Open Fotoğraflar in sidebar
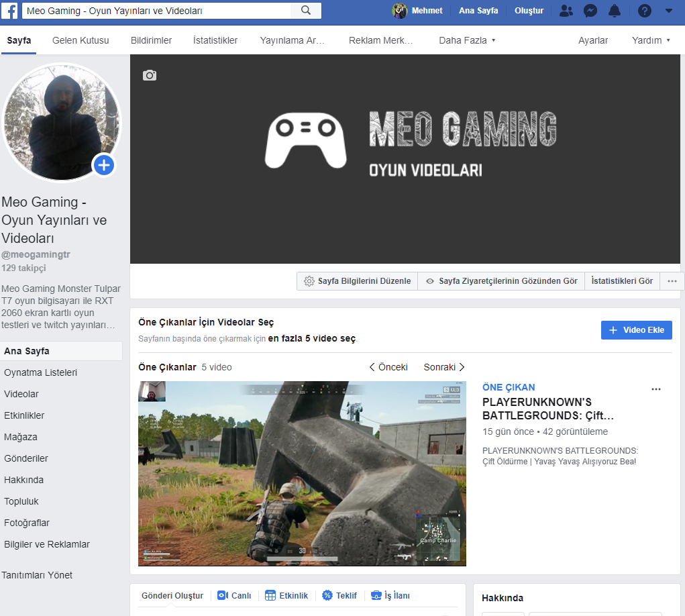 27,523
